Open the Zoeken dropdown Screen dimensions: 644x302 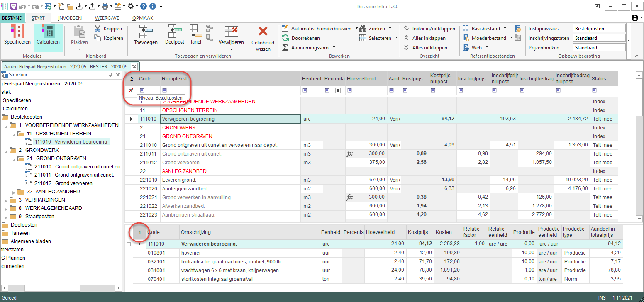click(390, 29)
